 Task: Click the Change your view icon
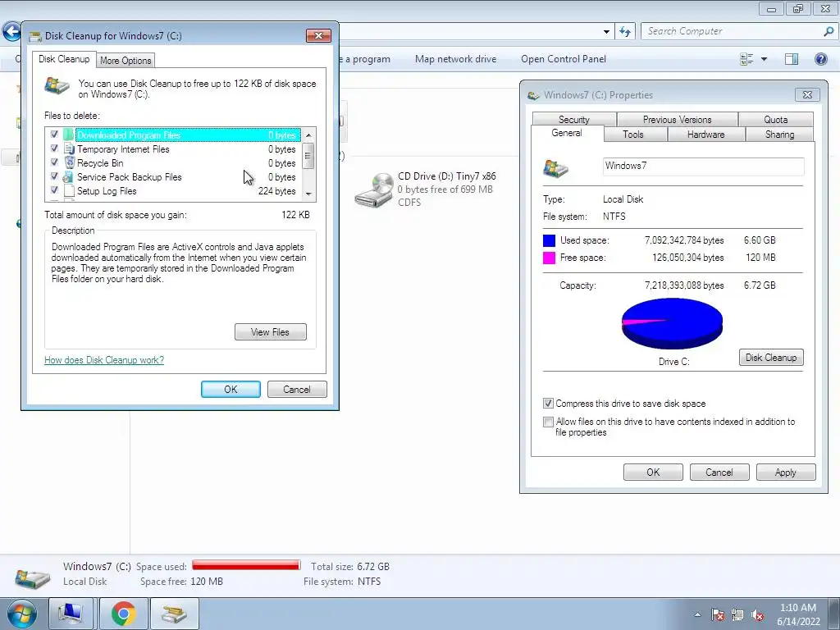point(746,59)
